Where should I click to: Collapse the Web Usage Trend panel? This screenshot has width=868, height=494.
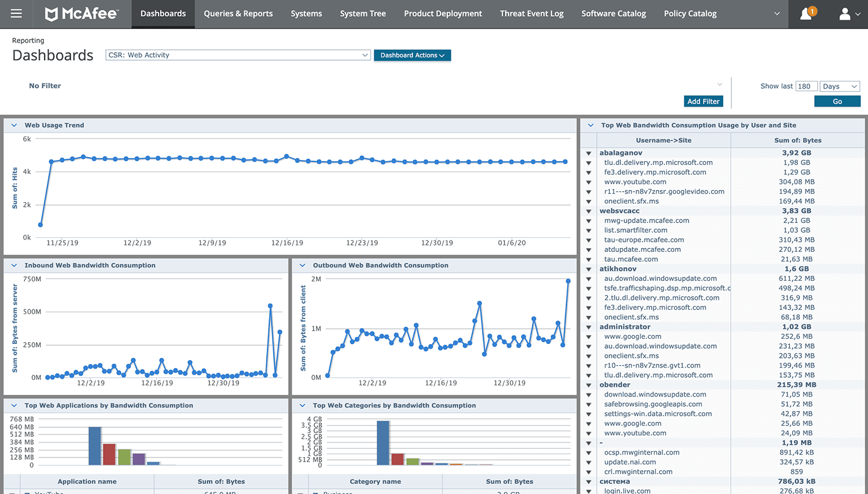tap(14, 125)
